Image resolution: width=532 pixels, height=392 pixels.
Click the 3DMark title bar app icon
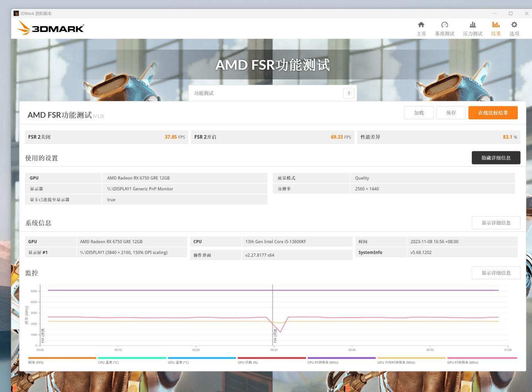pos(16,13)
